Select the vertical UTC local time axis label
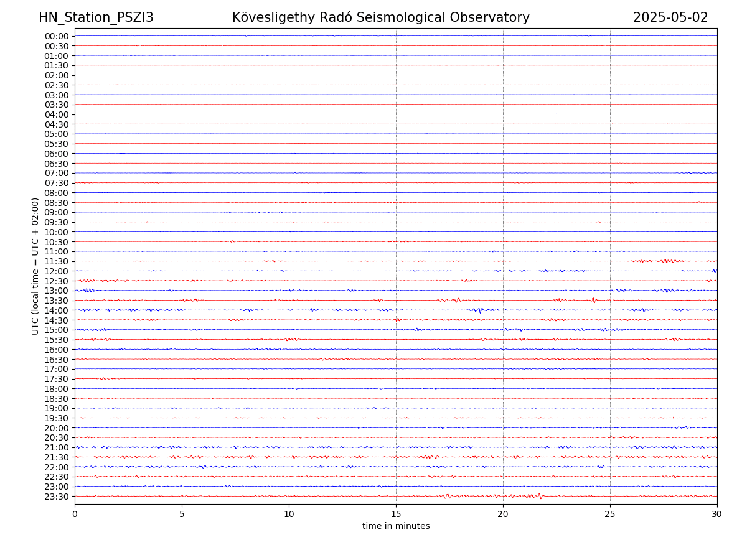Viewport: 747px width, 560px height. click(35, 266)
